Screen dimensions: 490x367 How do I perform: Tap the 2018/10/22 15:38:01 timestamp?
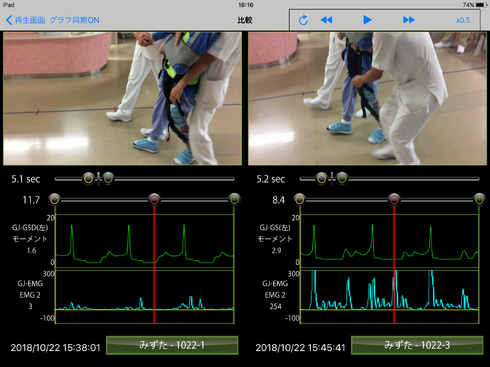[55, 348]
